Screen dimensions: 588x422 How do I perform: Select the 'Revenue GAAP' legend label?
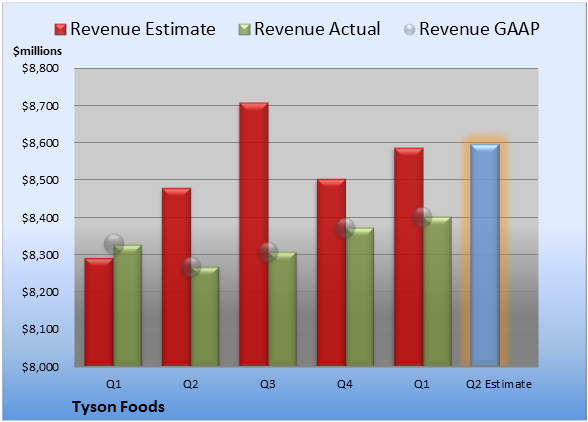[x=479, y=29]
